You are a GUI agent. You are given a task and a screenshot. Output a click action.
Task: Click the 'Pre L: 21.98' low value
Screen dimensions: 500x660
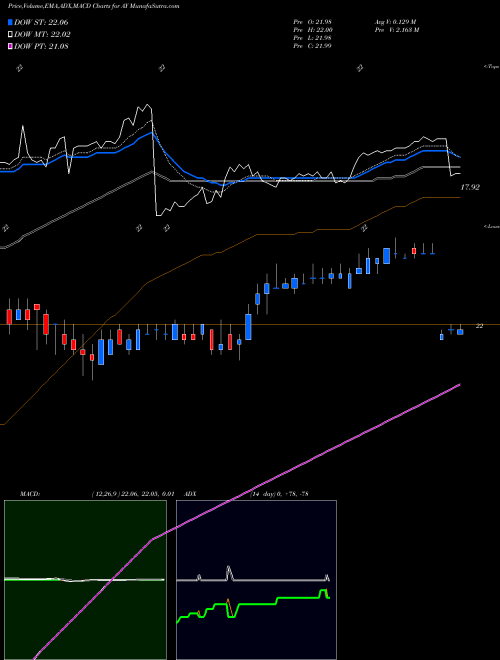point(312,38)
